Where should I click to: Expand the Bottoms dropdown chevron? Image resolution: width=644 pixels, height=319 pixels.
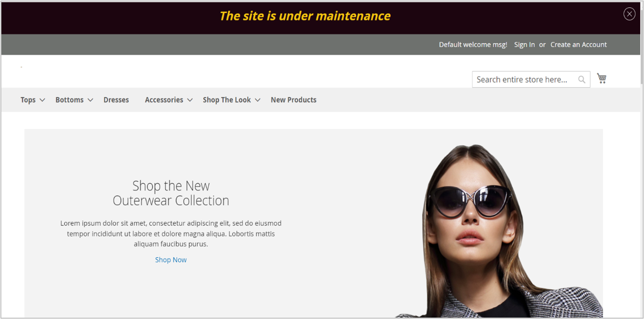(90, 100)
